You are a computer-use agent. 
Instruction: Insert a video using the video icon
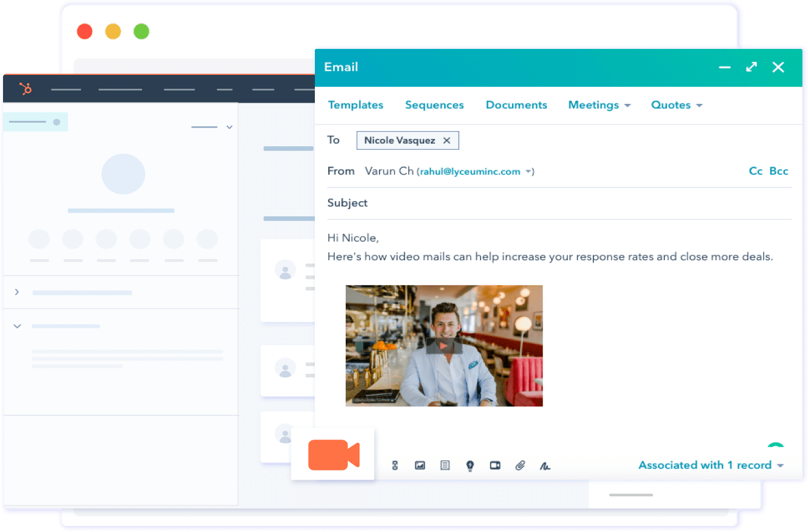[x=495, y=466]
